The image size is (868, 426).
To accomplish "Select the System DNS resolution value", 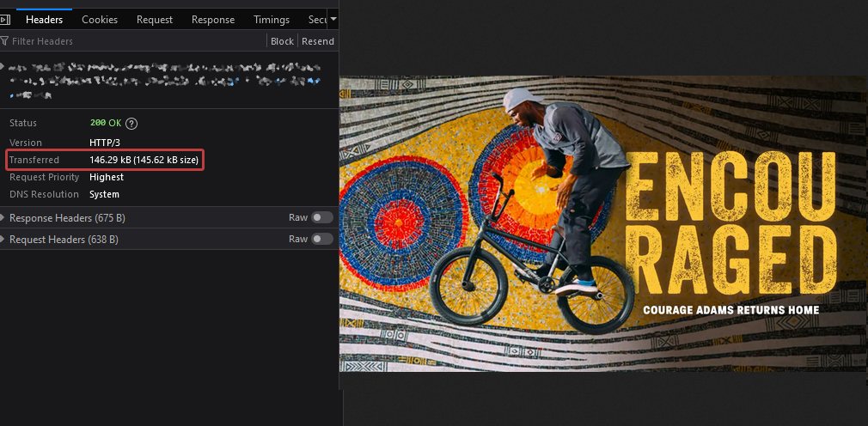I will tap(104, 194).
